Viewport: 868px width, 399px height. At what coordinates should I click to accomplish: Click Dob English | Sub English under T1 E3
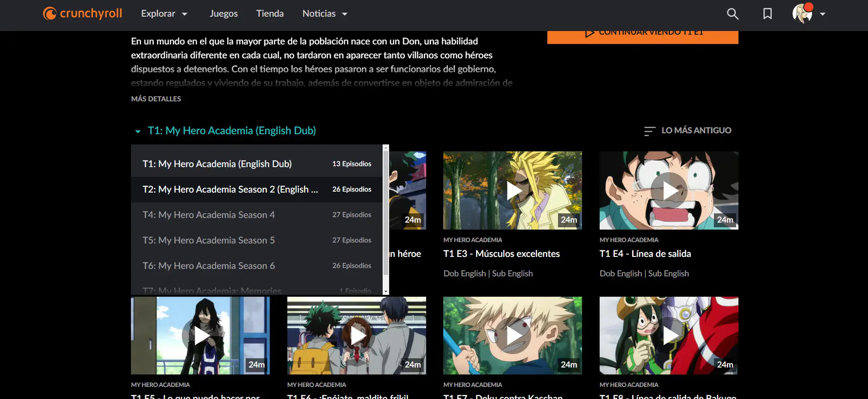[488, 274]
